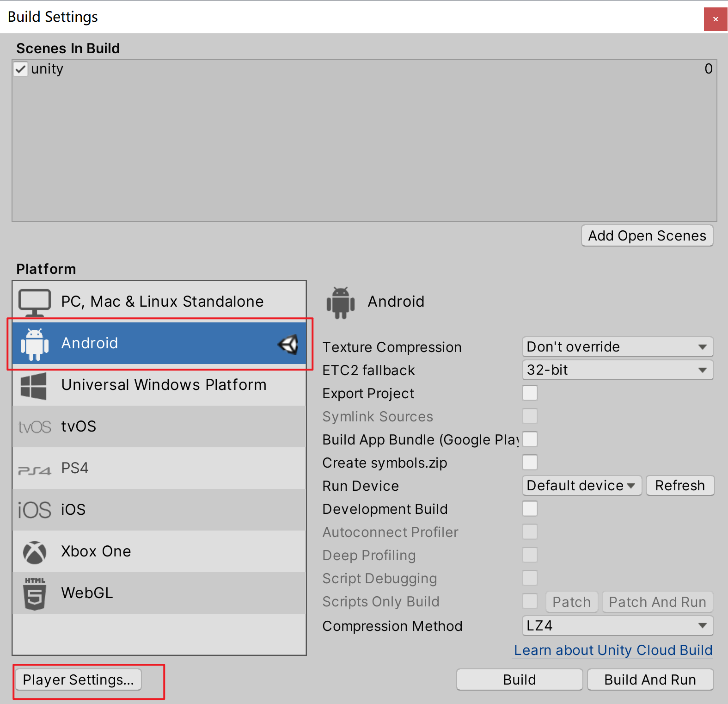
Task: Toggle the Symlink Sources checkbox
Action: point(530,416)
